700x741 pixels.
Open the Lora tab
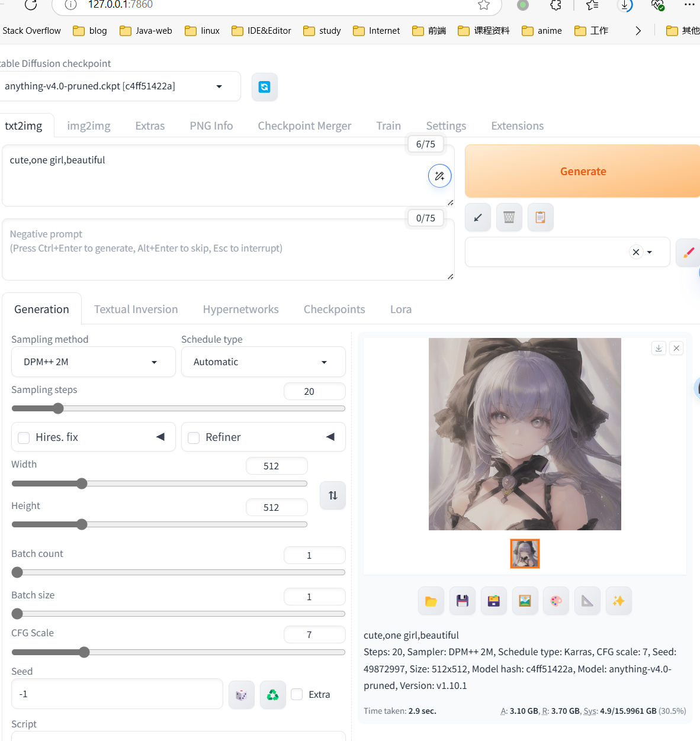coord(400,309)
